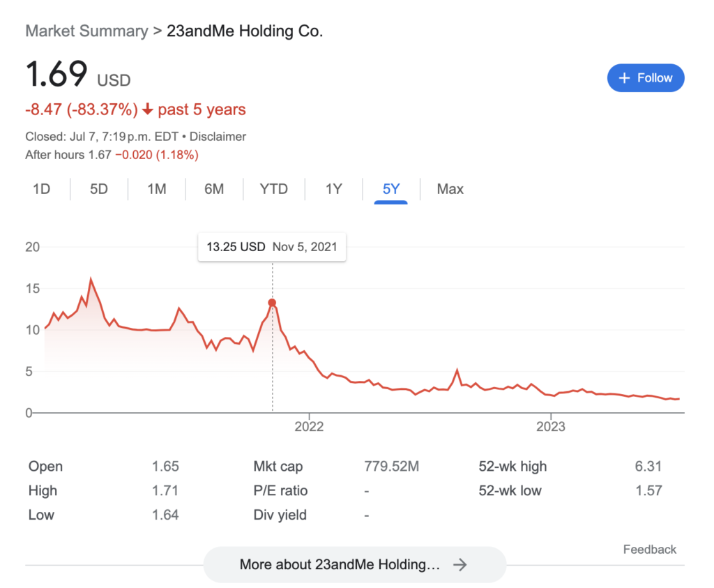Select the 5D time range tab
714x588 pixels.
(99, 189)
